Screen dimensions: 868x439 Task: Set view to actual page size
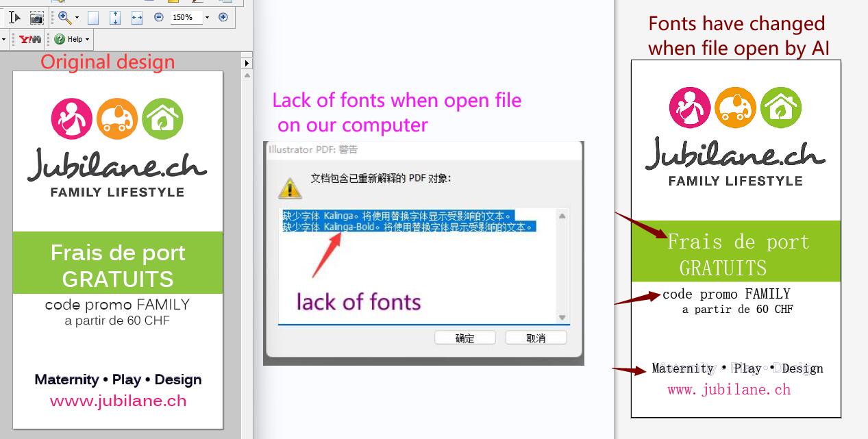click(x=93, y=17)
